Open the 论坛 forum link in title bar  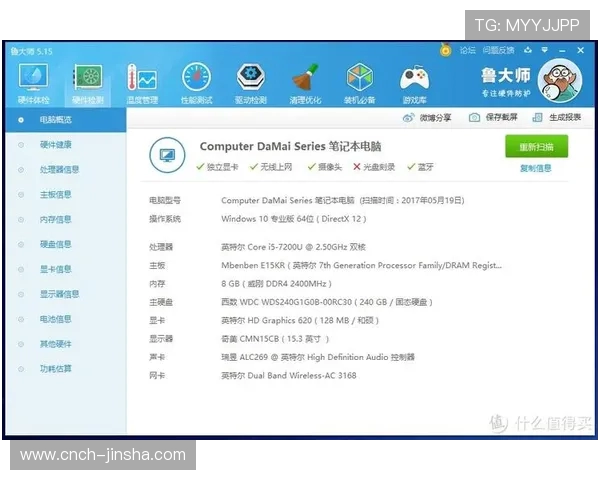466,50
